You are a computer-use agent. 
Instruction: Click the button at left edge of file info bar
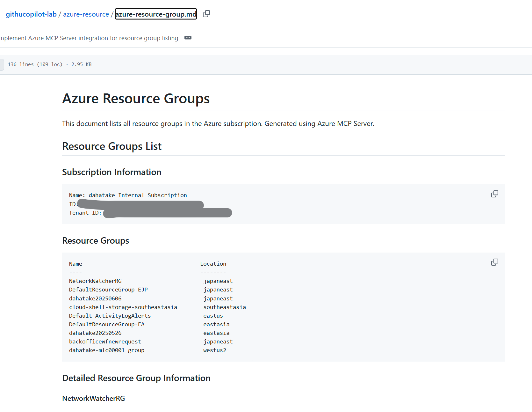point(2,64)
